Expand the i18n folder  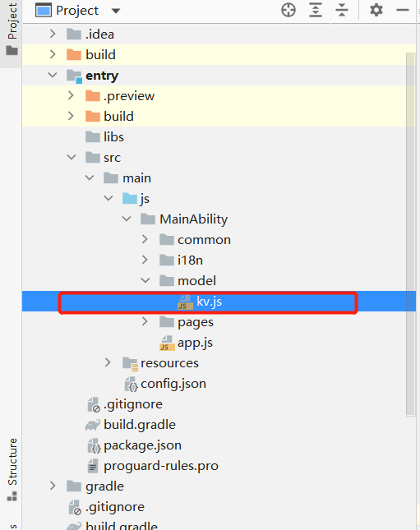[145, 260]
